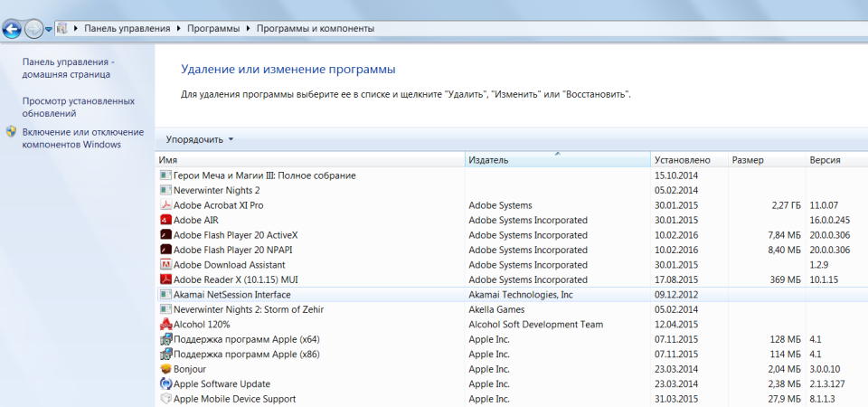868x407 pixels.
Task: Click the Bonjour box icon
Action: point(165,369)
